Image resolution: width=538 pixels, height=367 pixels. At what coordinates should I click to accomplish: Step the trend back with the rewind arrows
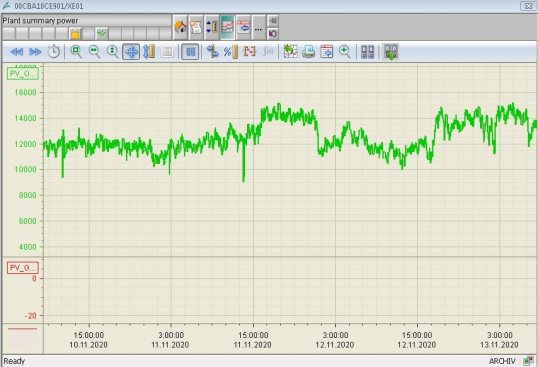click(16, 52)
